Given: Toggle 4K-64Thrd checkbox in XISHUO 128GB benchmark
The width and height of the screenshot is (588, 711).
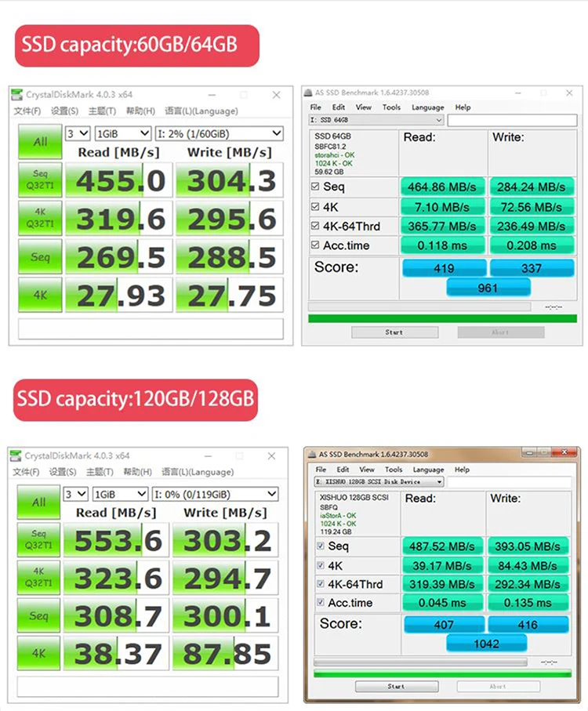Looking at the screenshot, I should (320, 584).
